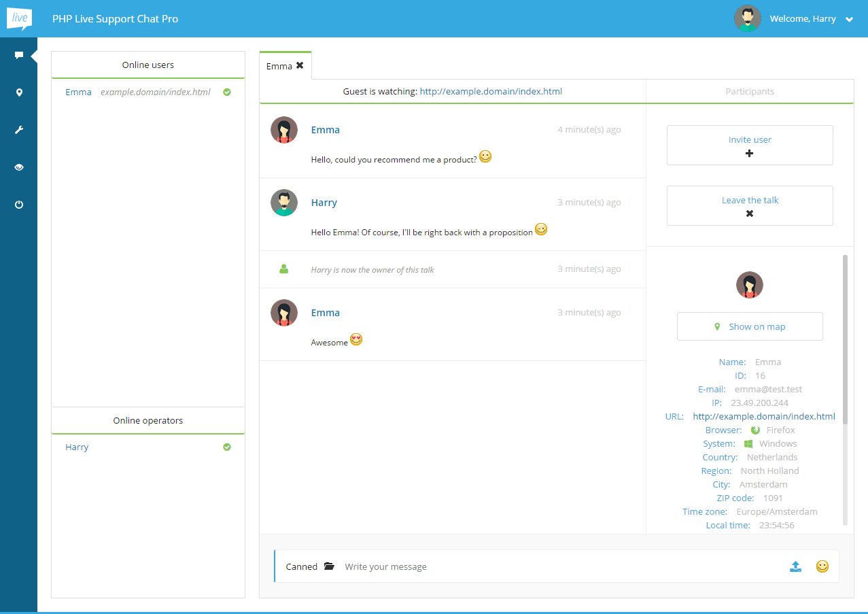Click the file upload icon
The image size is (868, 614).
(x=796, y=566)
